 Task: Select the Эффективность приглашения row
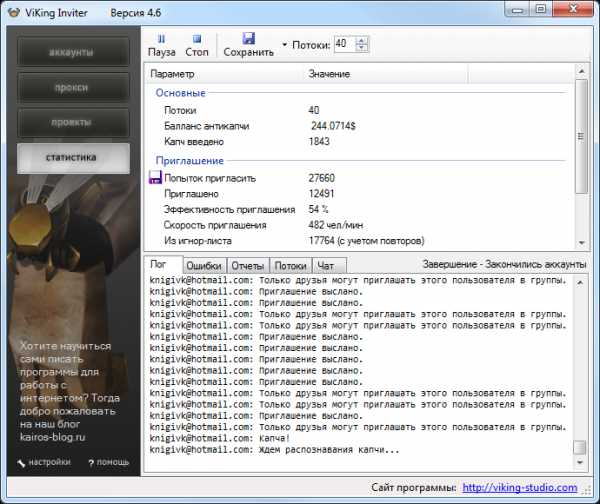click(360, 209)
